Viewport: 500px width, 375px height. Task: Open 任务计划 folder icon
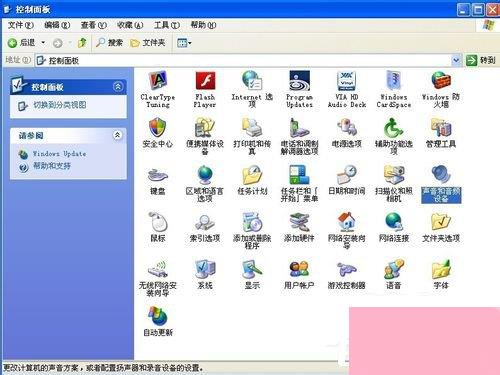(252, 175)
